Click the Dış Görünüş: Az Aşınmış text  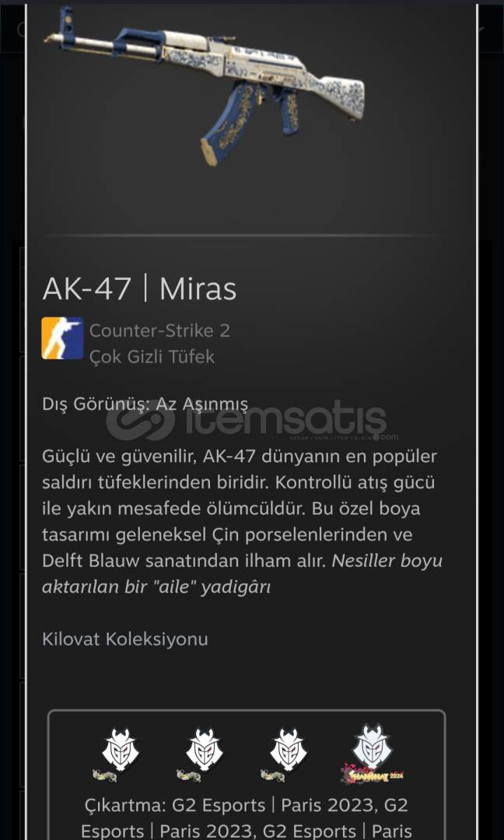(x=145, y=404)
